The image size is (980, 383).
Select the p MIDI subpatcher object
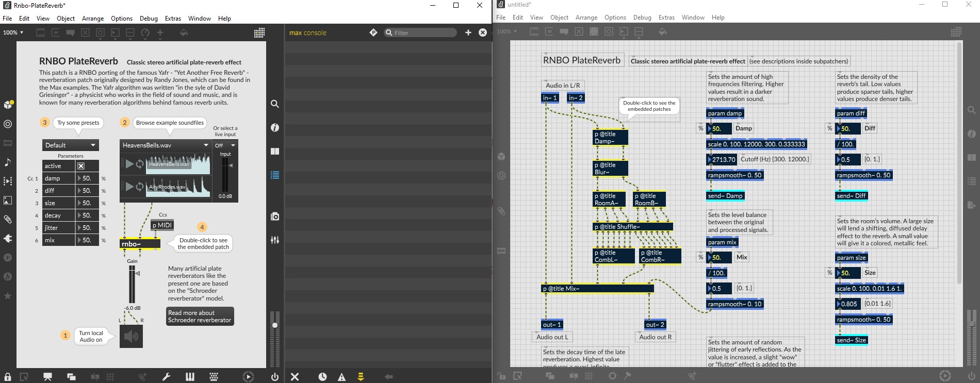click(x=162, y=225)
